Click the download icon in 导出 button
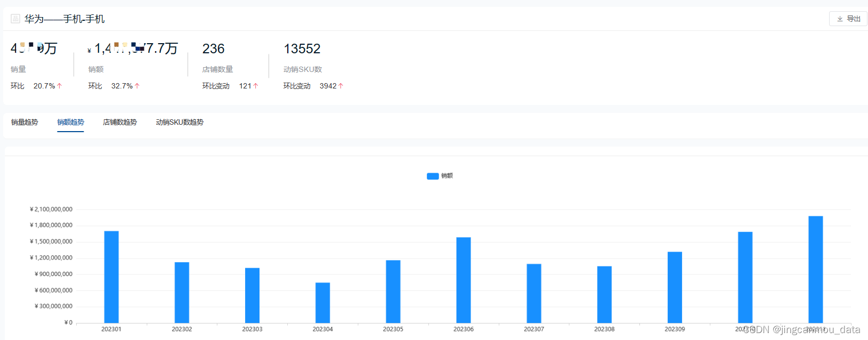 click(x=840, y=19)
